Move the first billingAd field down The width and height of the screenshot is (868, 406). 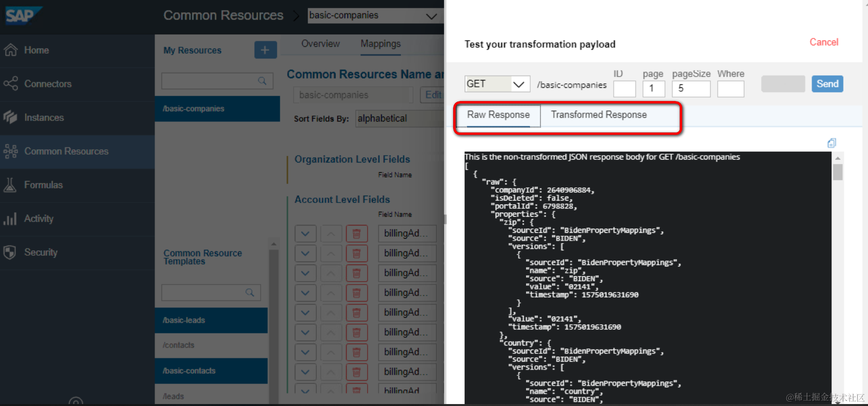pos(306,234)
